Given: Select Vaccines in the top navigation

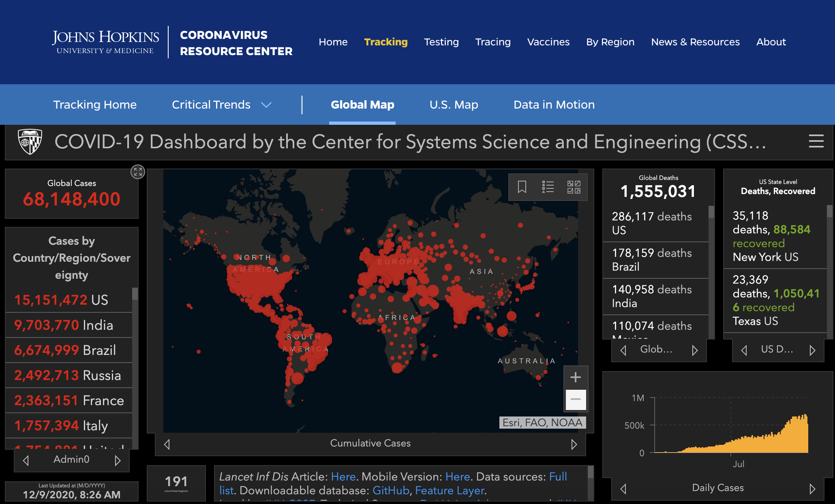Looking at the screenshot, I should (x=548, y=42).
